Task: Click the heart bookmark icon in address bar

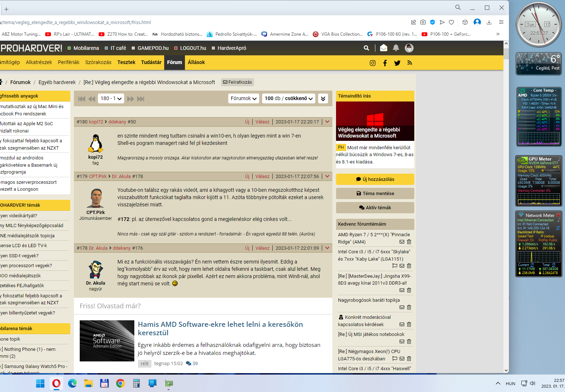Action: point(451,22)
